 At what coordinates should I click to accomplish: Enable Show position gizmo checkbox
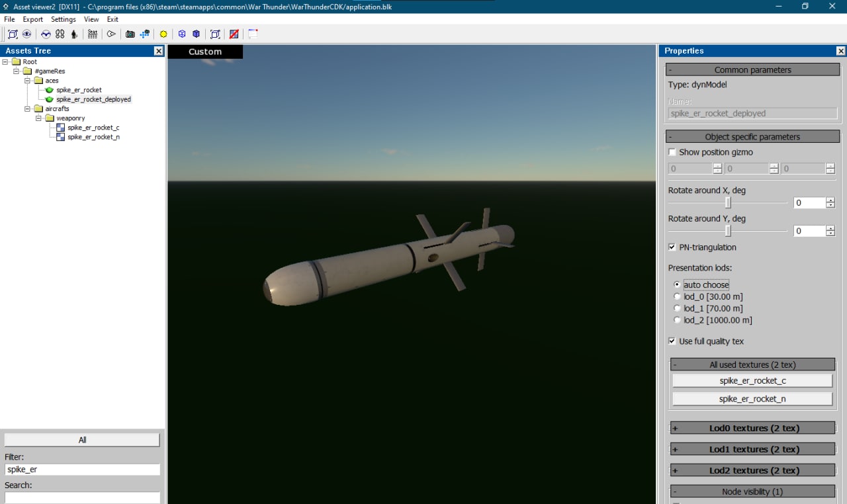[x=672, y=152]
